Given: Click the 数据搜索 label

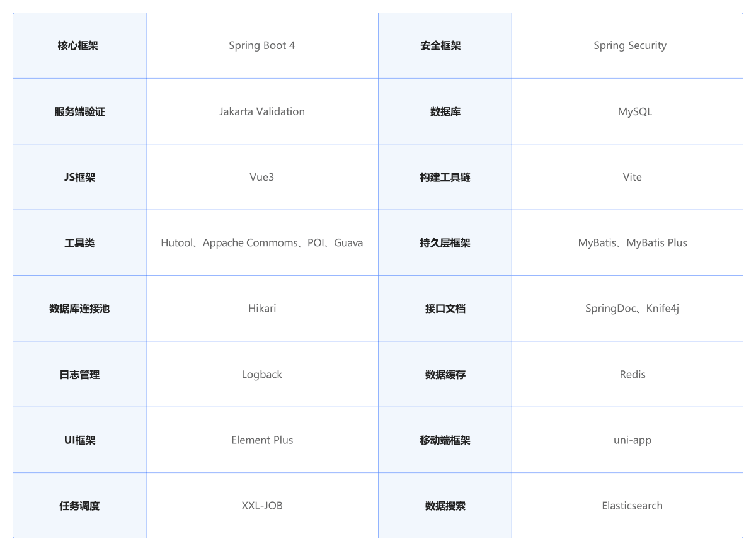Looking at the screenshot, I should [445, 506].
